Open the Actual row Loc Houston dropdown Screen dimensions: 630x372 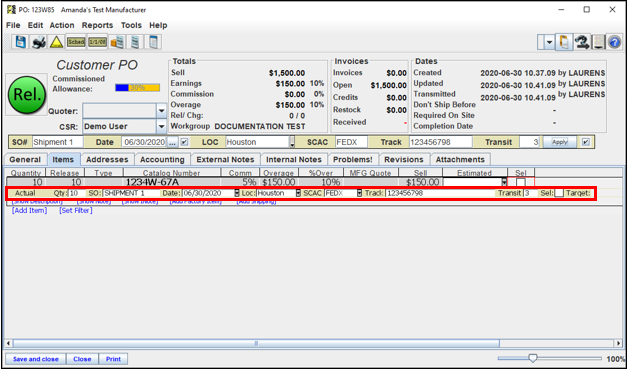click(x=298, y=193)
